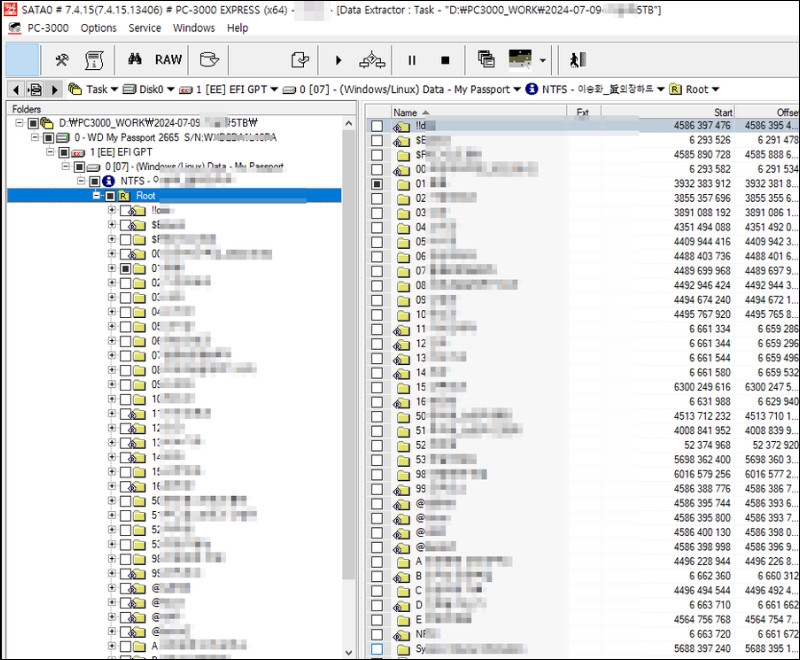Select Start value 52 374 968
The height and width of the screenshot is (660, 800).
(707, 445)
